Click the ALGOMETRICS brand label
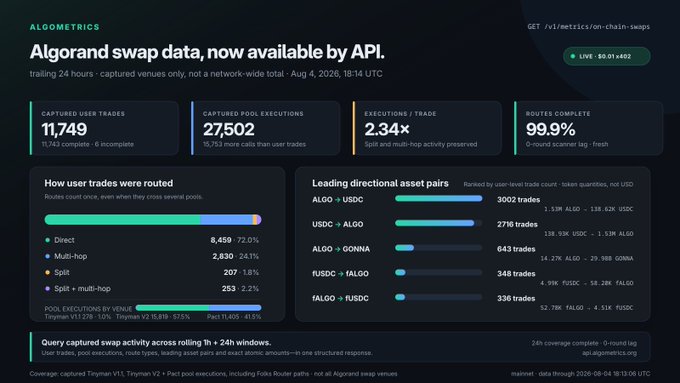680x383 pixels. click(x=65, y=27)
